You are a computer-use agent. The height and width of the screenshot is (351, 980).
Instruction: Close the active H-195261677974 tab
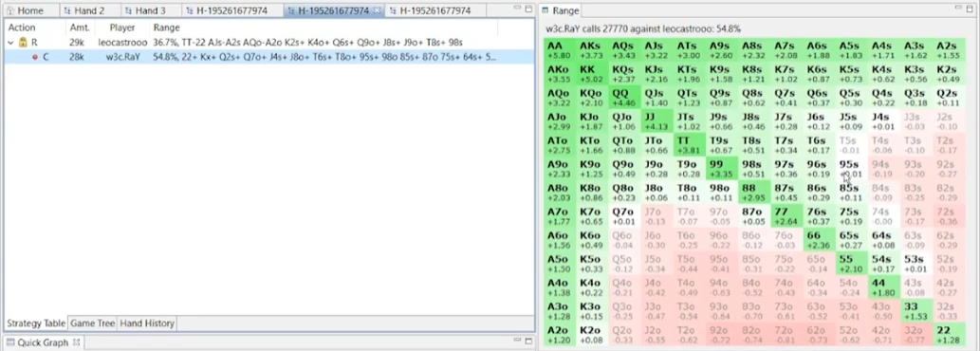pos(377,10)
